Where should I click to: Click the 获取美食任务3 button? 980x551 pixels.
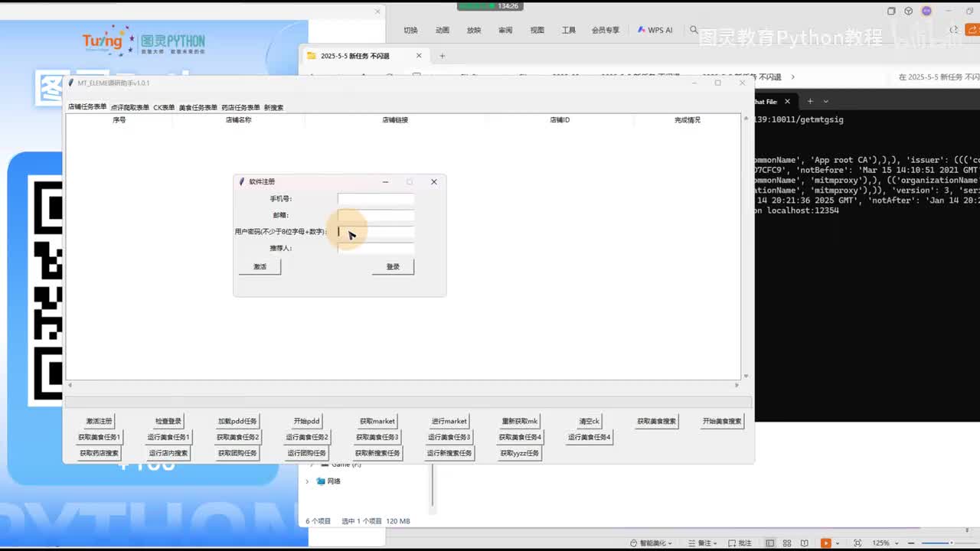pos(377,437)
